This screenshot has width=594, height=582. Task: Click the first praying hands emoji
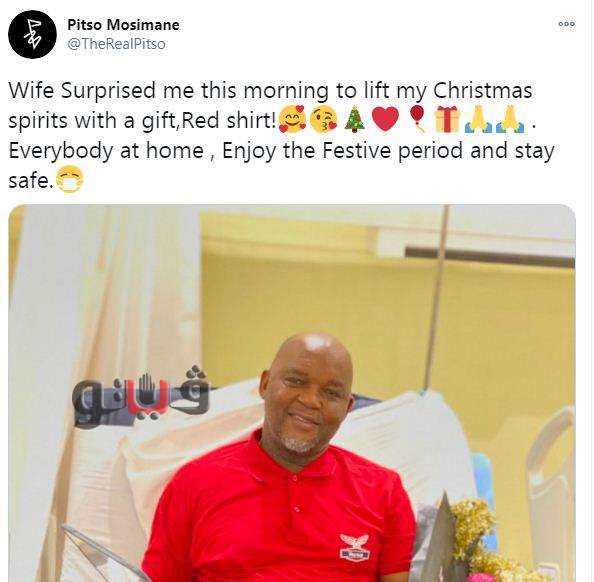tap(478, 120)
